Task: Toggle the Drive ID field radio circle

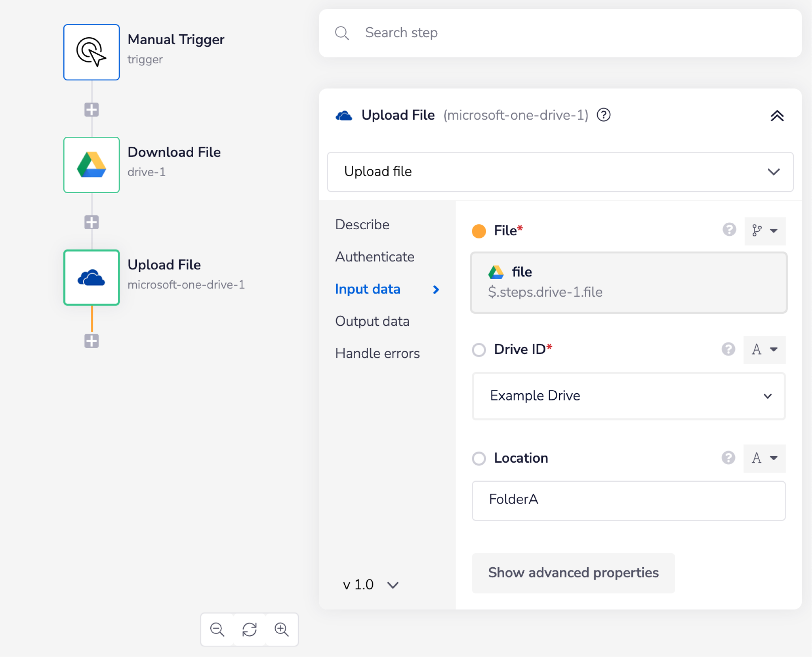Action: (x=479, y=349)
